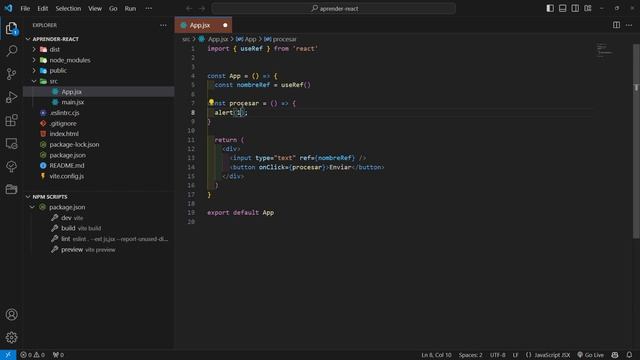Viewport: 640px width, 360px height.
Task: Open the Go menu
Action: pyautogui.click(x=113, y=8)
